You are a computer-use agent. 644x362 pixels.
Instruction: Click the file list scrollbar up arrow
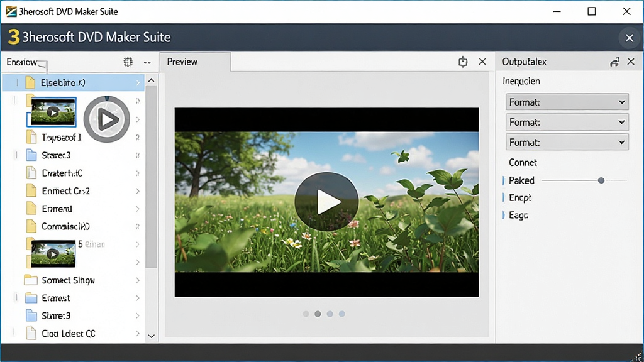point(151,80)
